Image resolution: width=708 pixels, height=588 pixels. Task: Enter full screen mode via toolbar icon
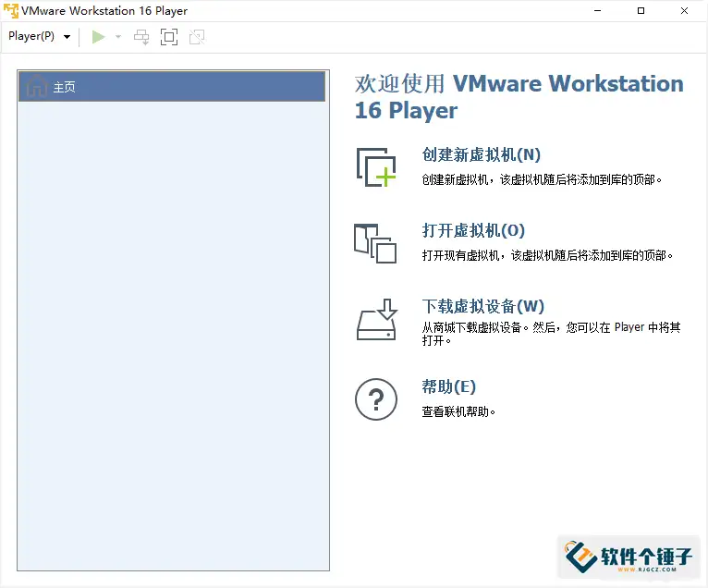point(169,37)
